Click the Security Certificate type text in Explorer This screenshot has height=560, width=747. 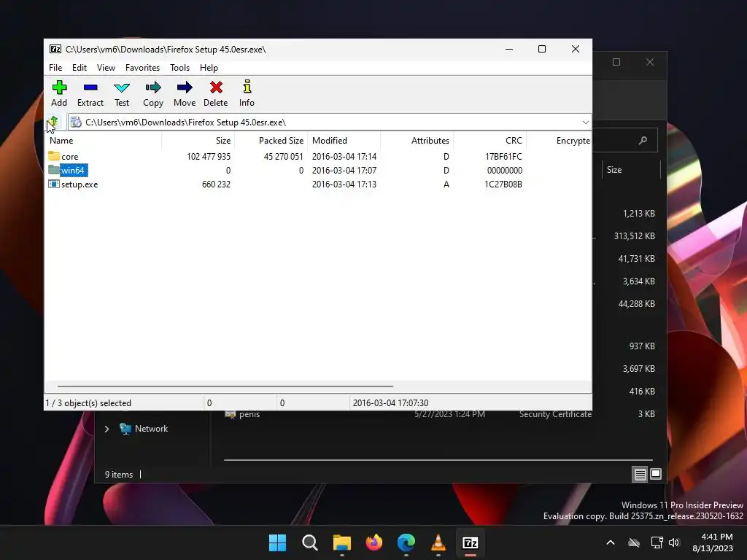[555, 414]
